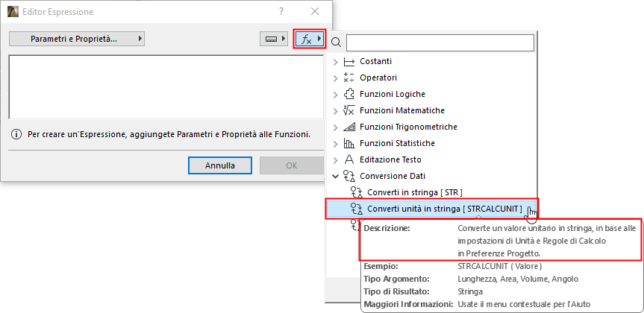644x313 pixels.
Task: Click the Funzioni Matematiche root icon
Action: coord(348,110)
